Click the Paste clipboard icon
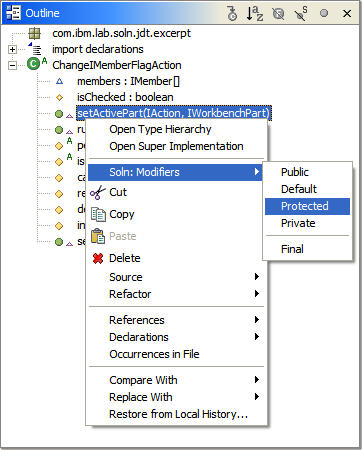The image size is (362, 450). 98,236
